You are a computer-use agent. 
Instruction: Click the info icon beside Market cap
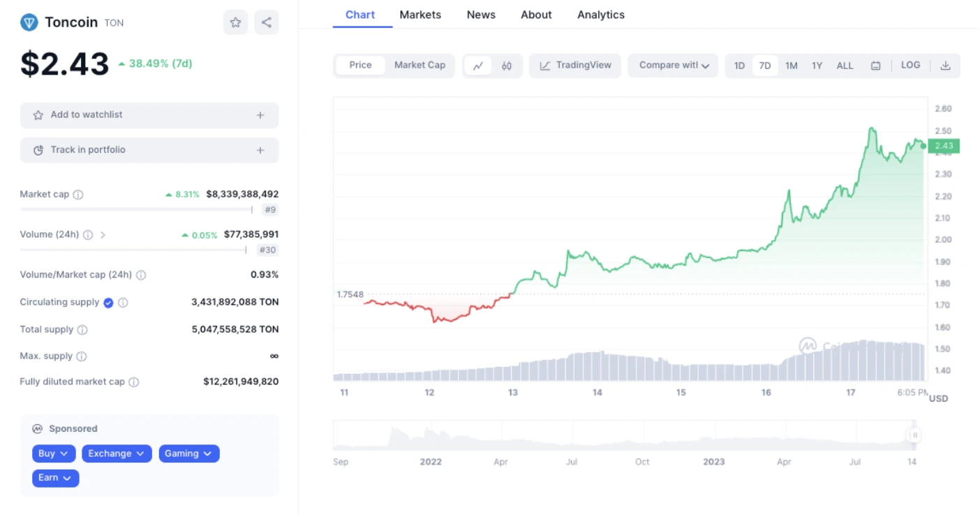point(78,195)
